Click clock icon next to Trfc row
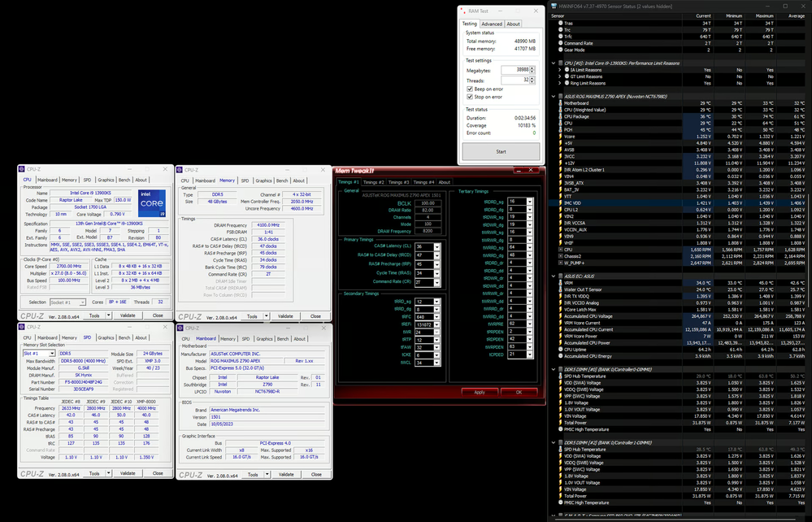 click(560, 37)
